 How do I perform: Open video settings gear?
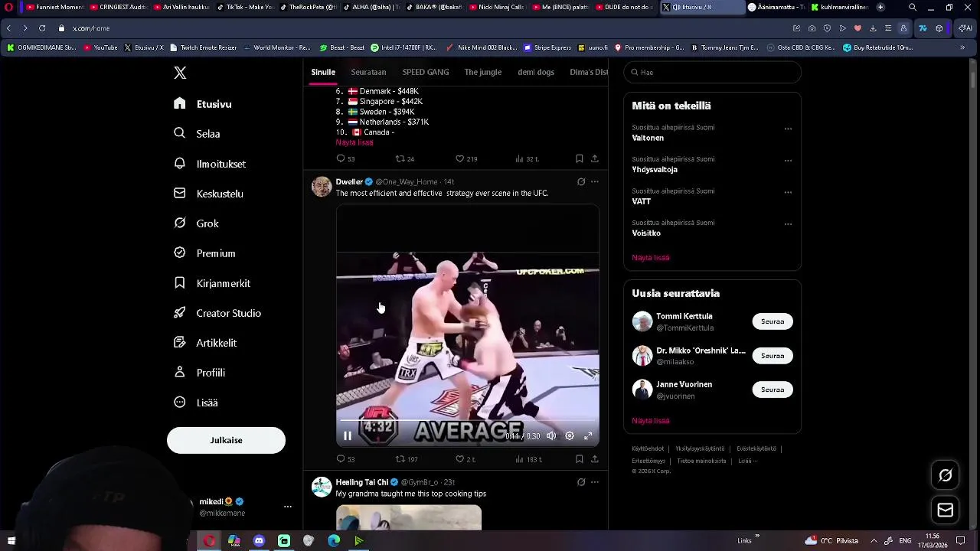click(x=570, y=436)
